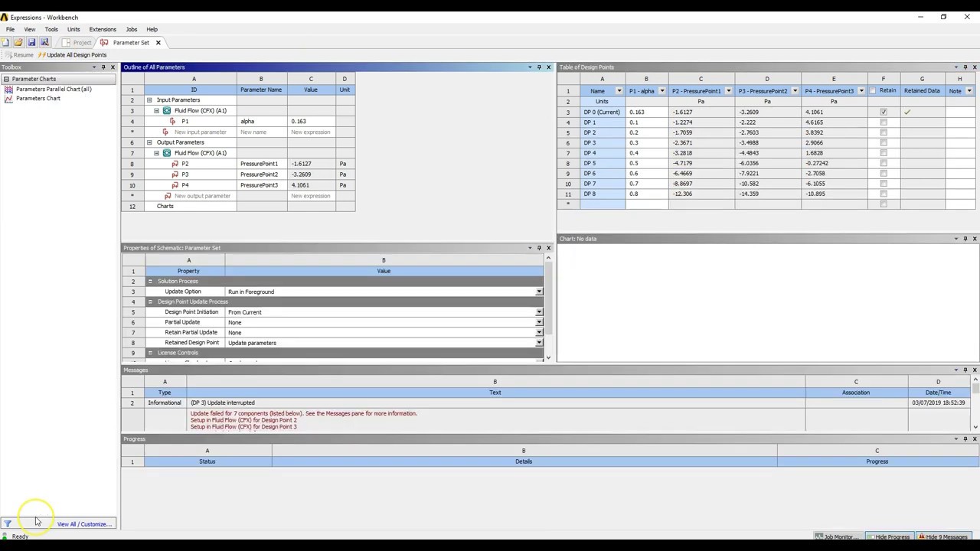Check Retain for DP 5
Image resolution: width=980 pixels, height=551 pixels.
(x=884, y=163)
